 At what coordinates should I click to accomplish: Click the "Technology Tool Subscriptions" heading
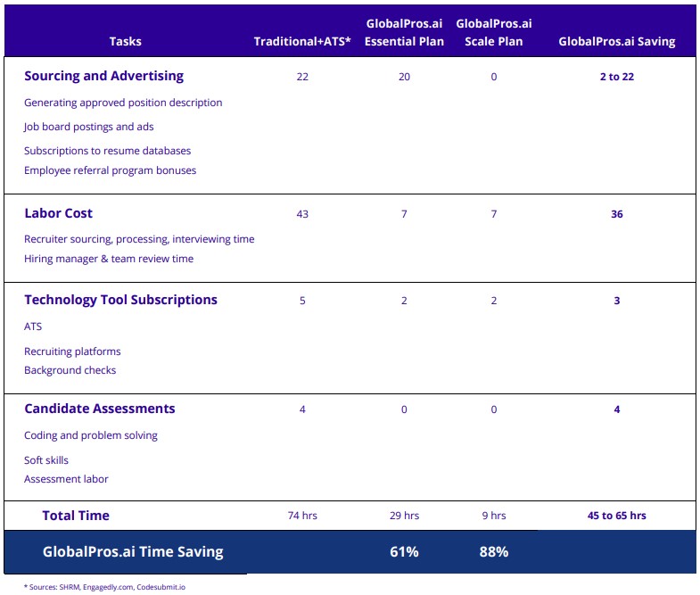[120, 300]
